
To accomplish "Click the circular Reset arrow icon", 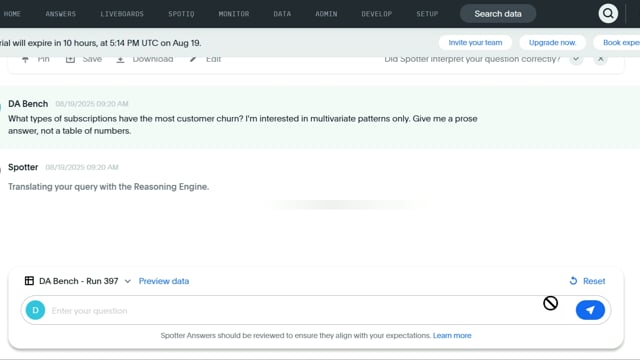I will tap(573, 281).
